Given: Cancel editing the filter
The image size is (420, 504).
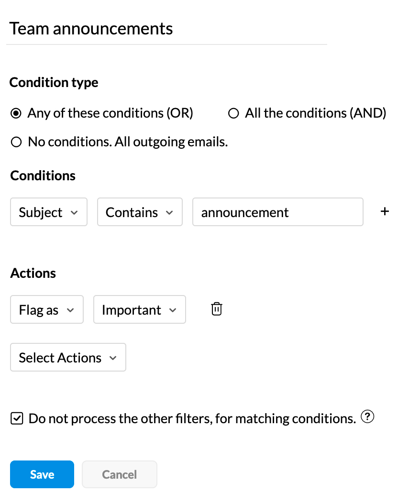Looking at the screenshot, I should [120, 474].
